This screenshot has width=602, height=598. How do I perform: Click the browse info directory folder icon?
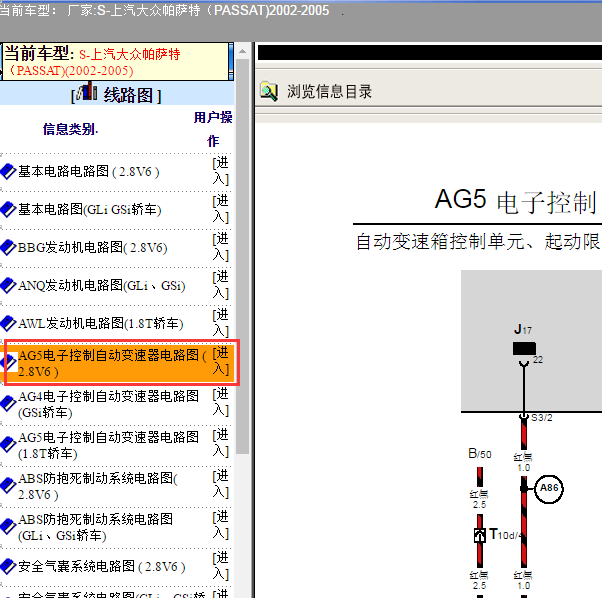269,91
